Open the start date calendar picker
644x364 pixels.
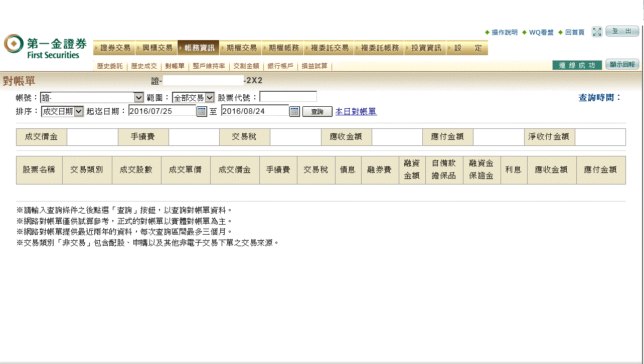point(202,111)
